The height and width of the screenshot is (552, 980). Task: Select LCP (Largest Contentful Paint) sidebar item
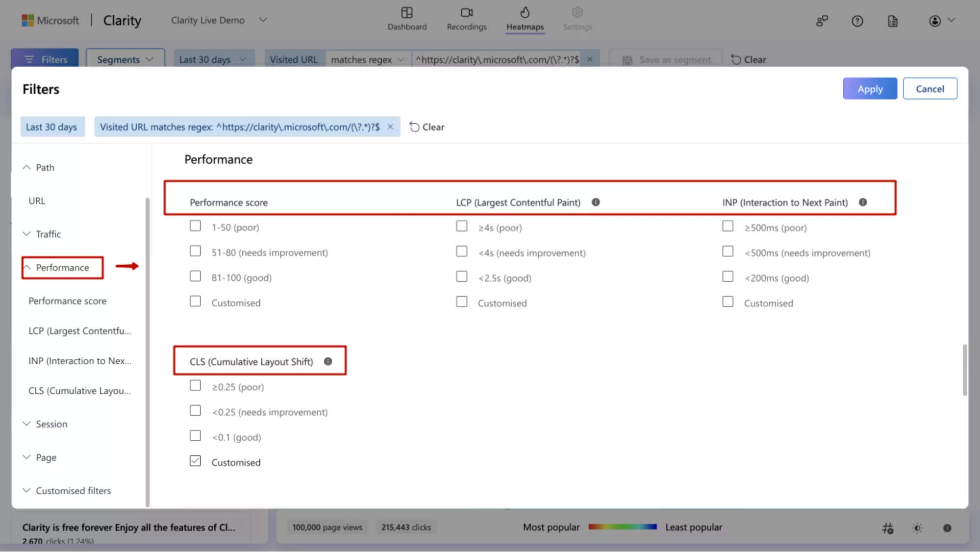(x=79, y=331)
